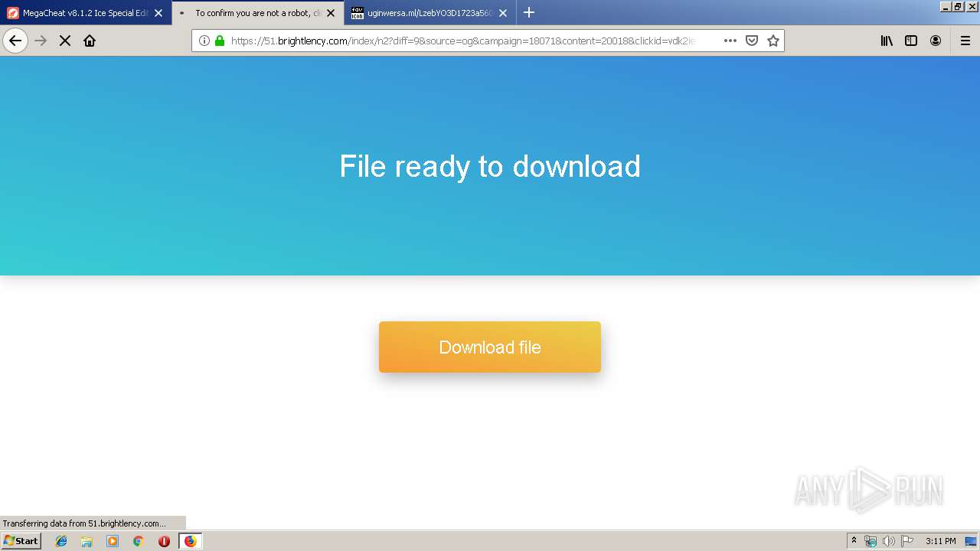Click the forward navigation arrow
This screenshot has height=551, width=980.
coord(41,41)
